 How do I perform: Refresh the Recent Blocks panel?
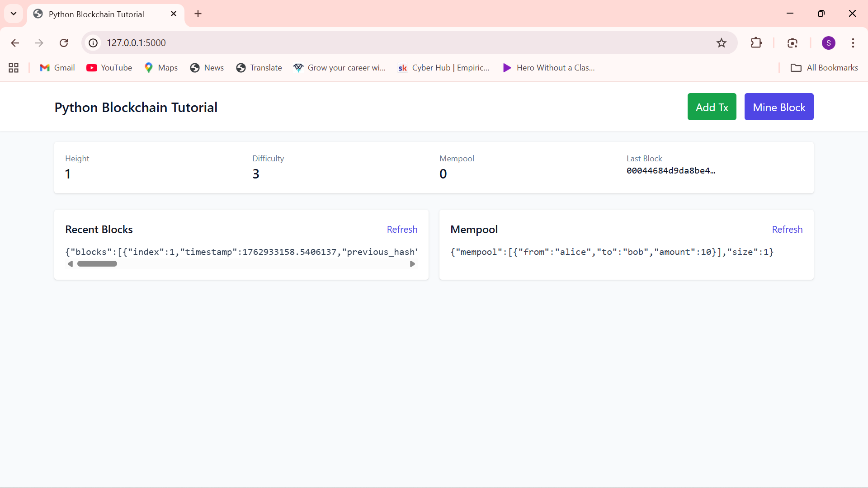coord(402,230)
